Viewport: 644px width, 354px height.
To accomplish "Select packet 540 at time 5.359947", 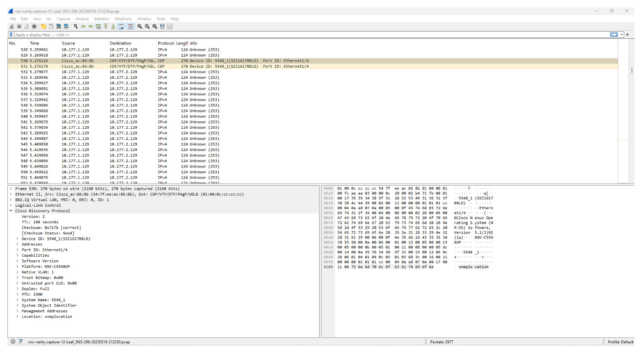I will pyautogui.click(x=313, y=116).
